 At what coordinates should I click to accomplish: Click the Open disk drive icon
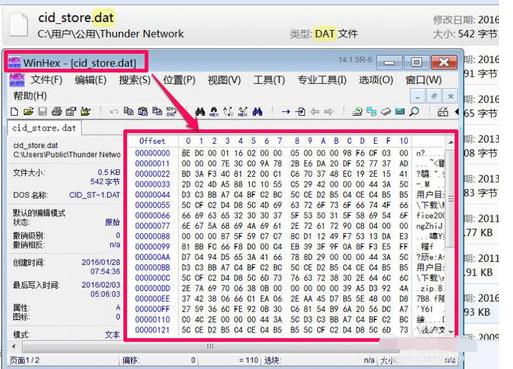pos(386,111)
